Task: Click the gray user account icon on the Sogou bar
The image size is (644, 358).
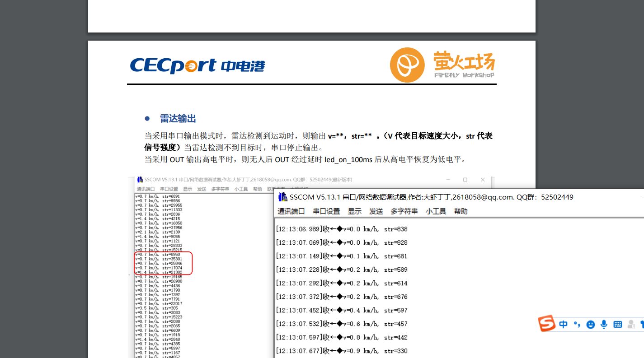Action: tap(631, 324)
